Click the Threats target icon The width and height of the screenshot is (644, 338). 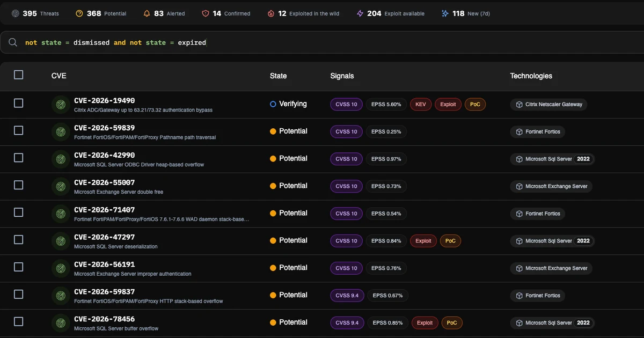[15, 13]
